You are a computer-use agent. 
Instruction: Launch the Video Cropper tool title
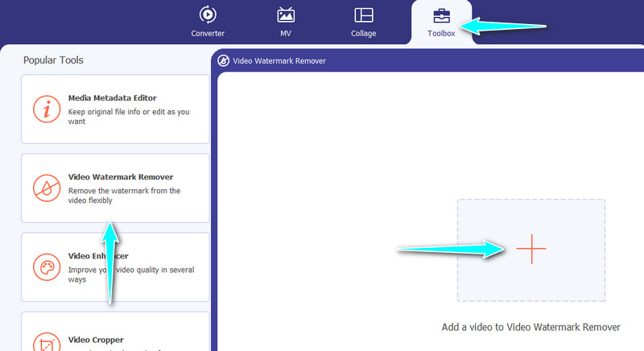click(96, 340)
